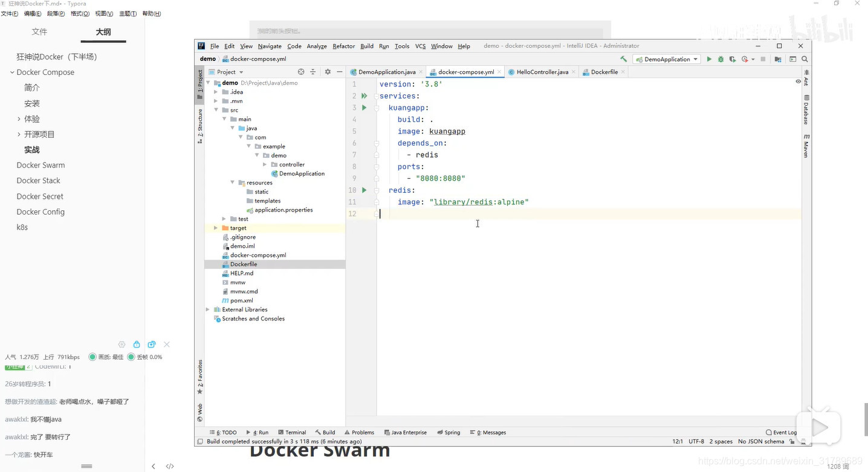Screen dimensions: 868x472
Task: Open Search Everywhere magnifier icon
Action: click(x=805, y=59)
